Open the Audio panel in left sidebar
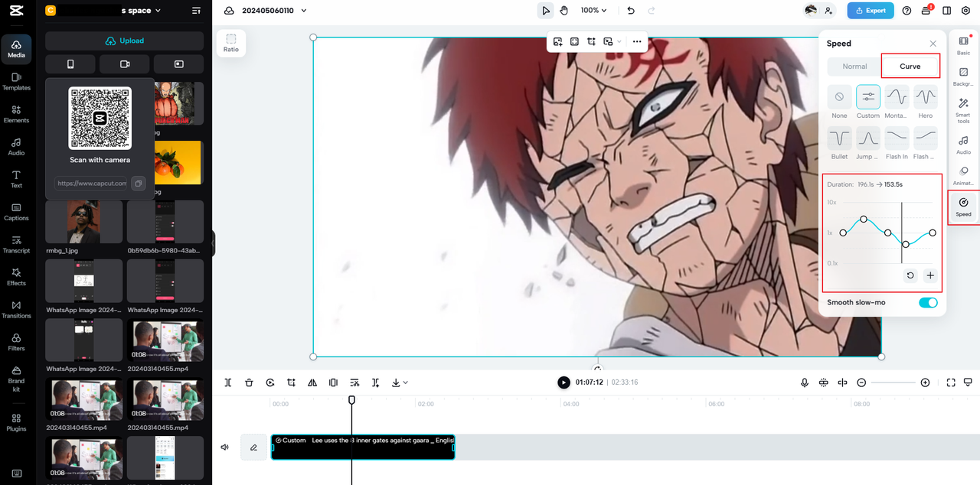 [16, 147]
